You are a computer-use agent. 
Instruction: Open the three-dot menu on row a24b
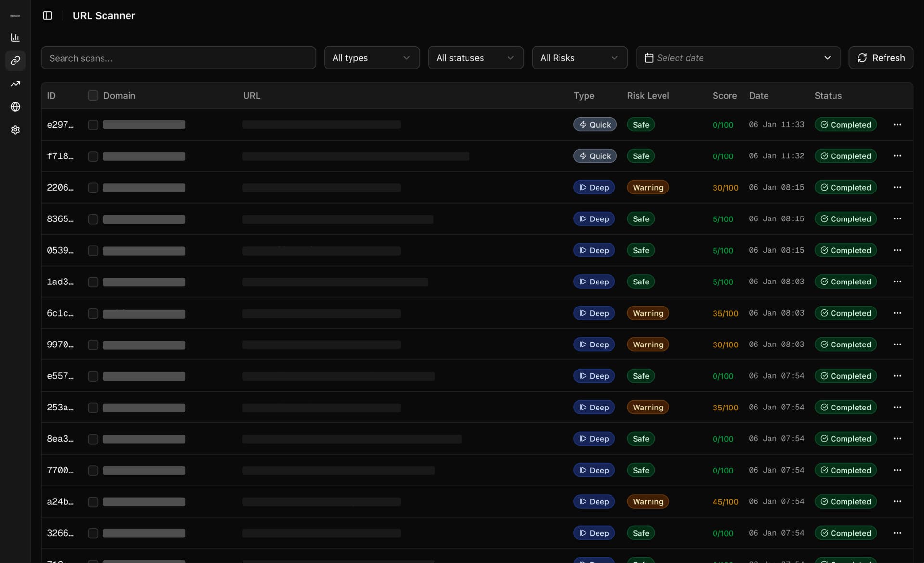coord(898,501)
